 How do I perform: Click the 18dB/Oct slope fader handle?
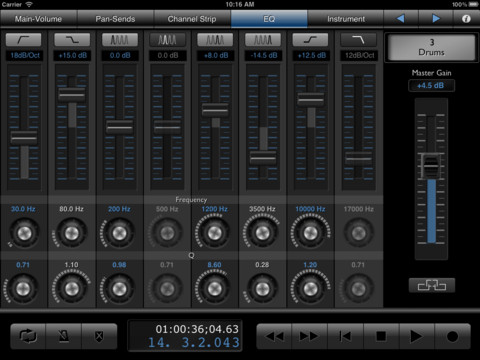click(x=24, y=138)
